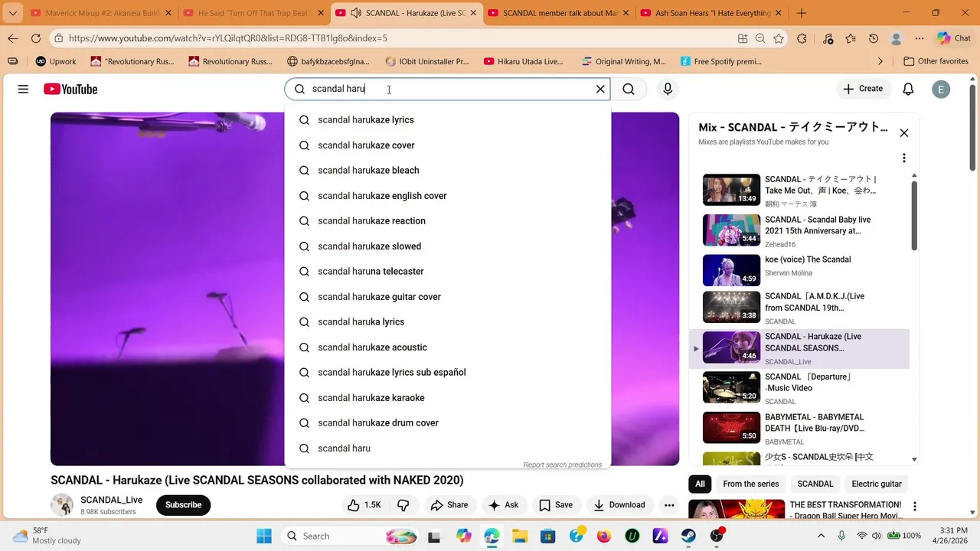Image resolution: width=980 pixels, height=551 pixels.
Task: Go to the YouTube home logo
Action: pyautogui.click(x=70, y=90)
